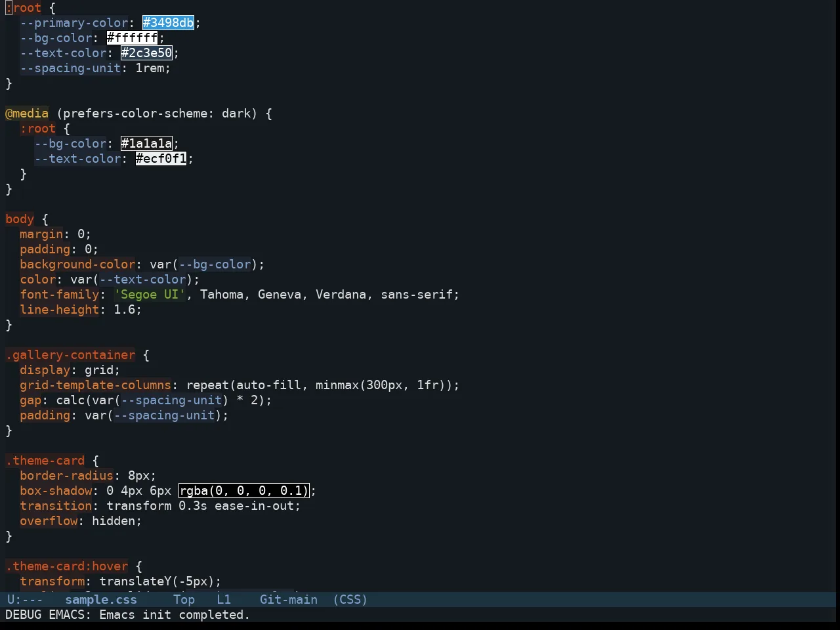Click padding: var(--spacing-unit) in gallery-container
Image resolution: width=840 pixels, height=630 pixels.
click(x=124, y=415)
